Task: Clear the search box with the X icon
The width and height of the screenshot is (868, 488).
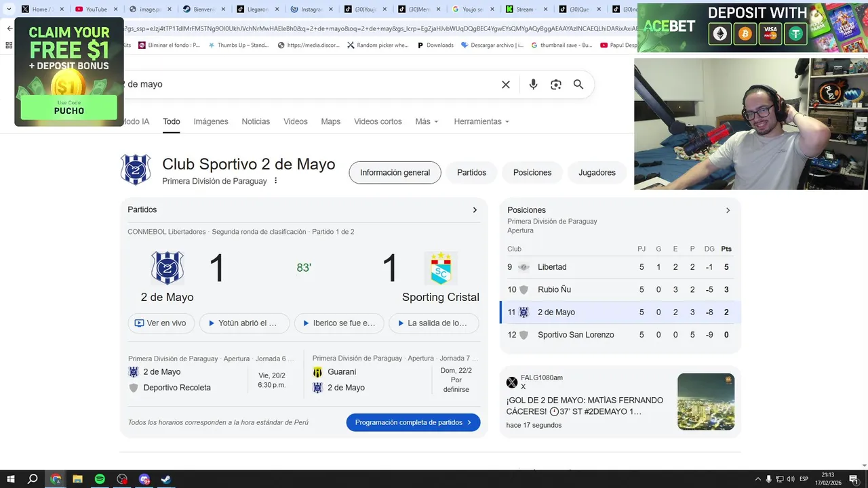Action: tap(506, 85)
